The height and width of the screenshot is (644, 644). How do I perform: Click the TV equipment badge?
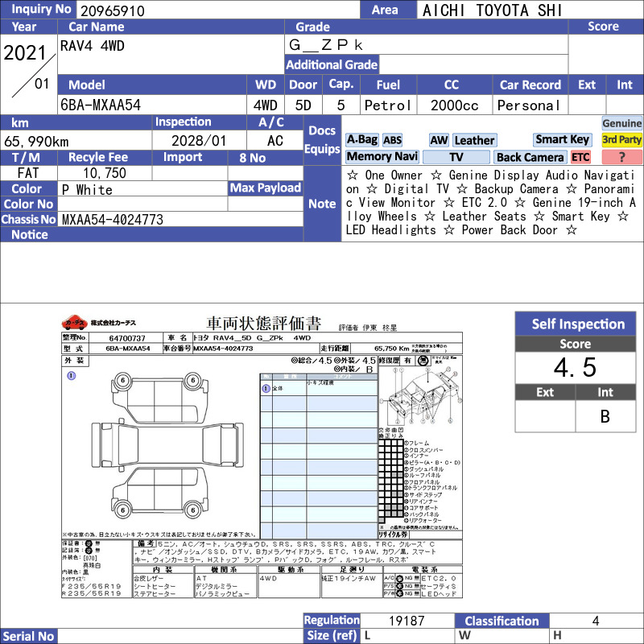456,157
